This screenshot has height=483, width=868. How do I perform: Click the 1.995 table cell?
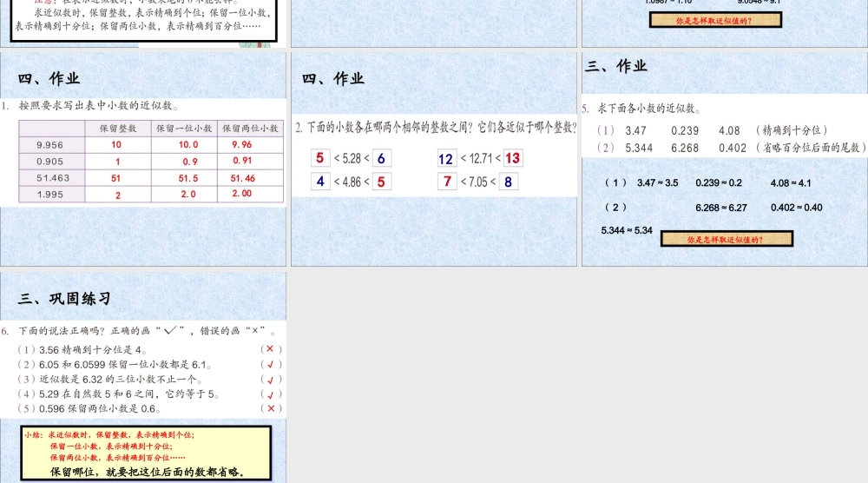point(51,195)
